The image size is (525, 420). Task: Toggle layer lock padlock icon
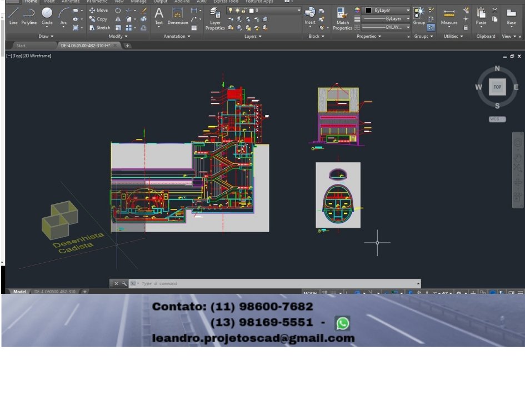[244, 11]
